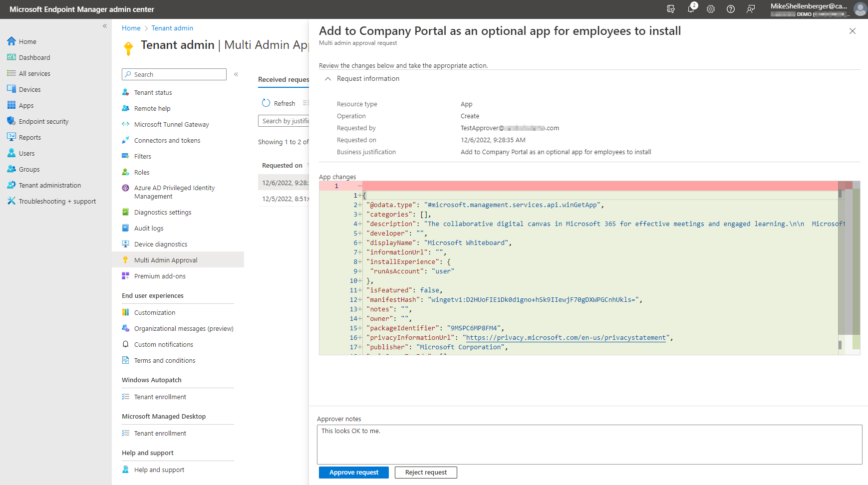Open Roles in Tenant admin menu

142,172
